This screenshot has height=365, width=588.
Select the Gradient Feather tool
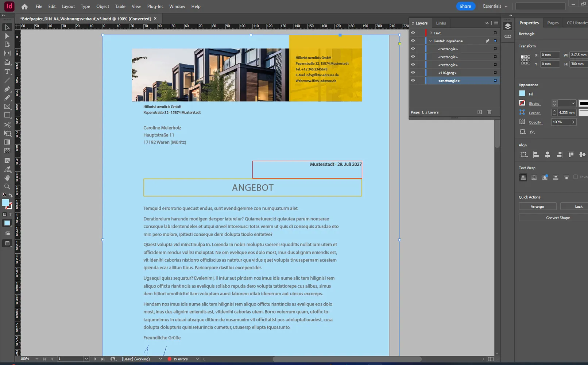click(x=7, y=151)
